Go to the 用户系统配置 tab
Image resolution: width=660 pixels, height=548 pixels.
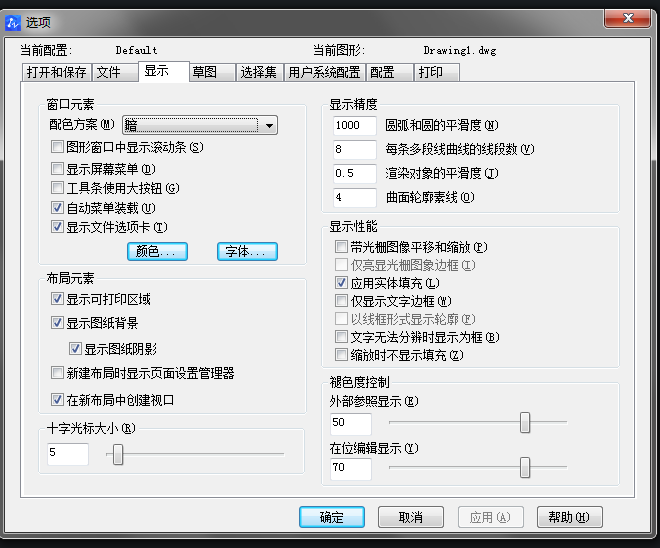pyautogui.click(x=324, y=72)
